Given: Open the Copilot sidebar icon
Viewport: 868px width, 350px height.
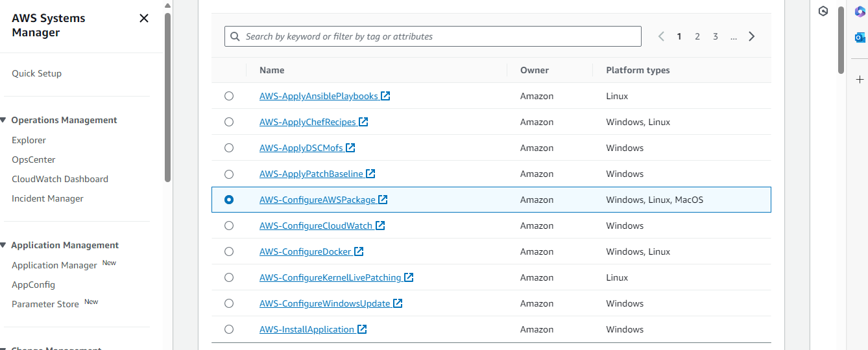Looking at the screenshot, I should pyautogui.click(x=860, y=12).
